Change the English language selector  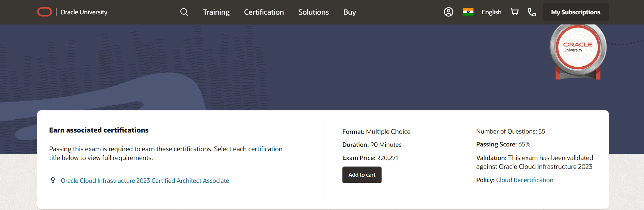pos(491,12)
